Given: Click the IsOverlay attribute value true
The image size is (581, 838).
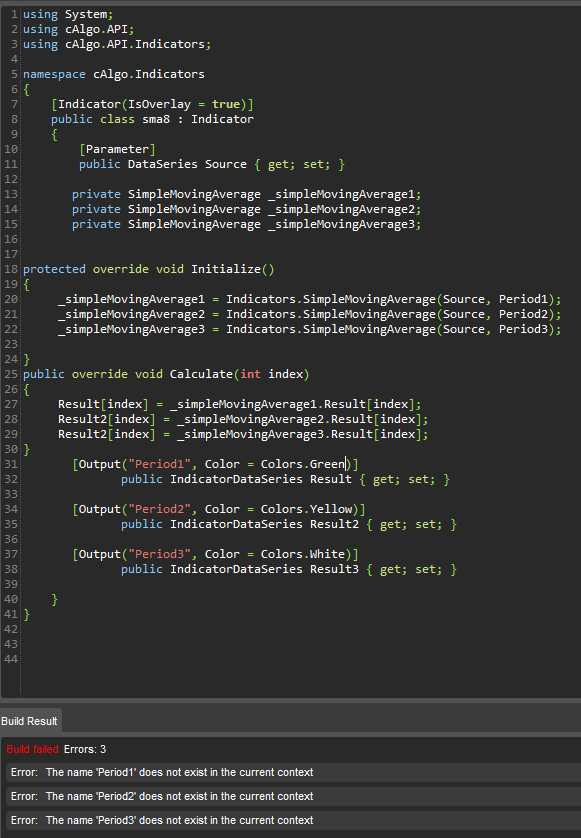Looking at the screenshot, I should pyautogui.click(x=226, y=104).
